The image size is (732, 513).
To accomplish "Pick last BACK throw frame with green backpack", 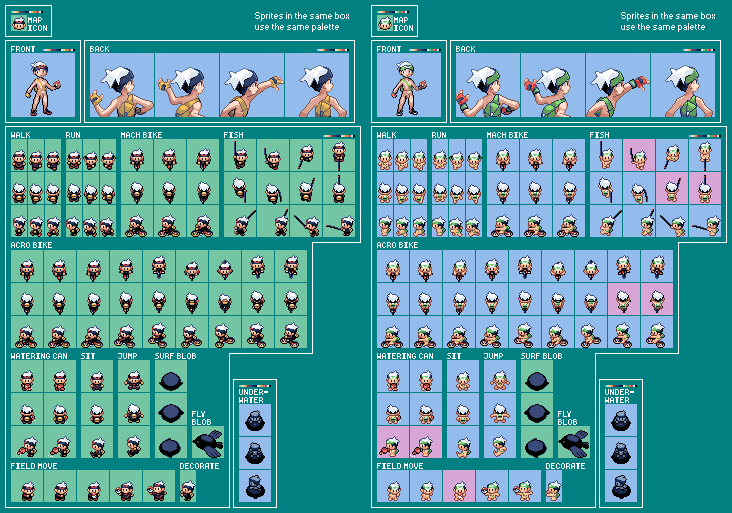I will tap(683, 84).
